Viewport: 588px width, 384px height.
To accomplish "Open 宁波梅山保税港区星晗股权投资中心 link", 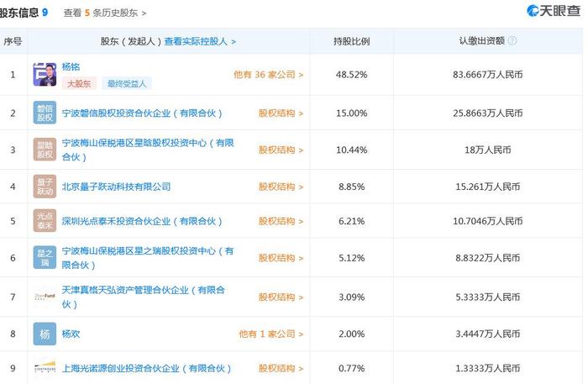I will click(148, 150).
